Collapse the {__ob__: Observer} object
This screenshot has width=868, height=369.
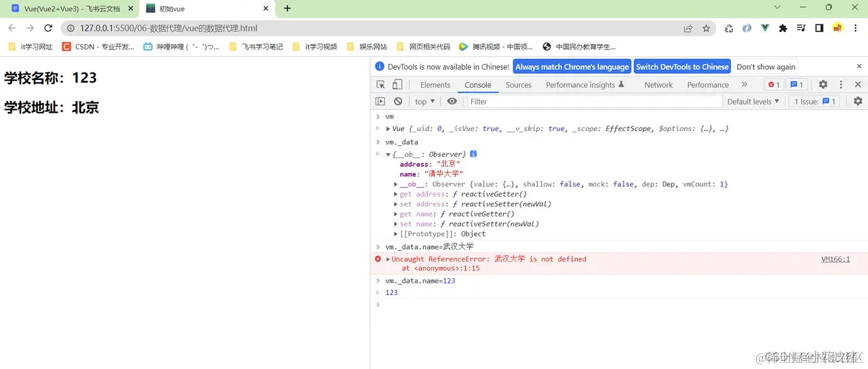(x=389, y=155)
